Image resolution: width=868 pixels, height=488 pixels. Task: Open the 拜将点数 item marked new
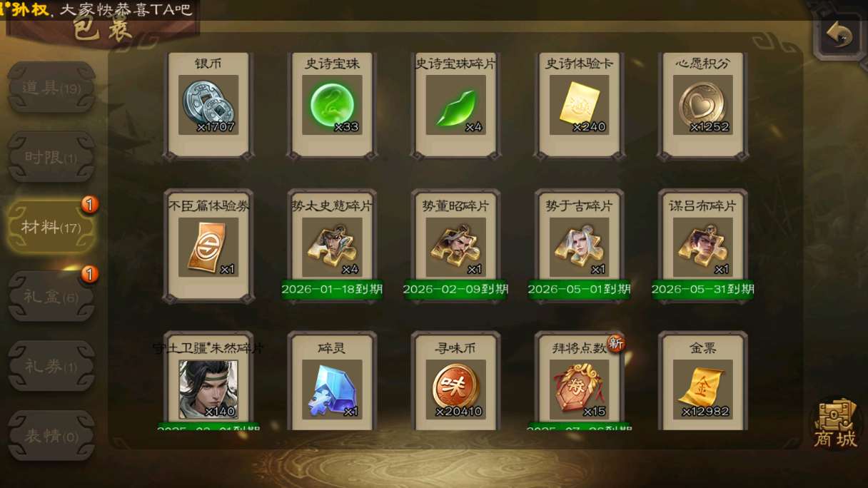pos(579,390)
